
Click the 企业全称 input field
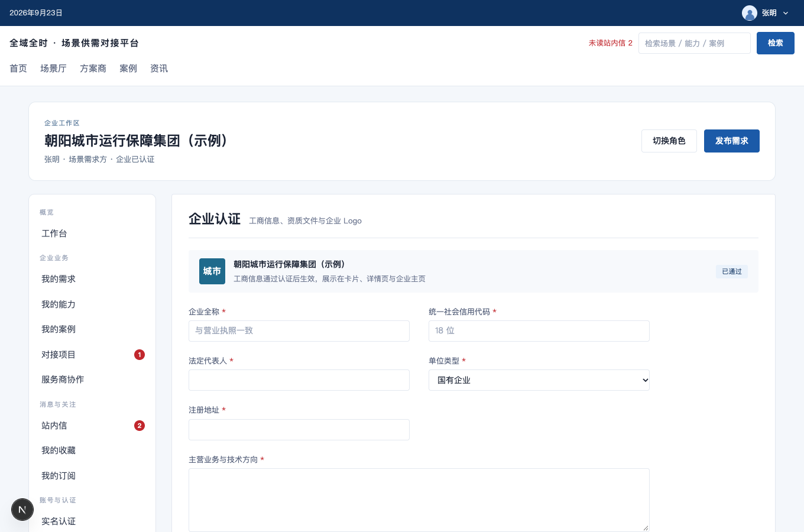[x=299, y=331]
